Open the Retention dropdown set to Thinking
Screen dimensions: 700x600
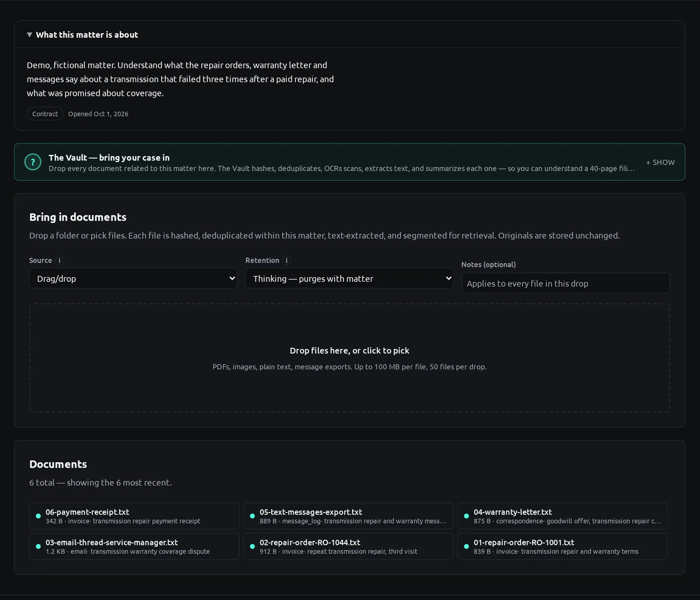[x=350, y=278]
